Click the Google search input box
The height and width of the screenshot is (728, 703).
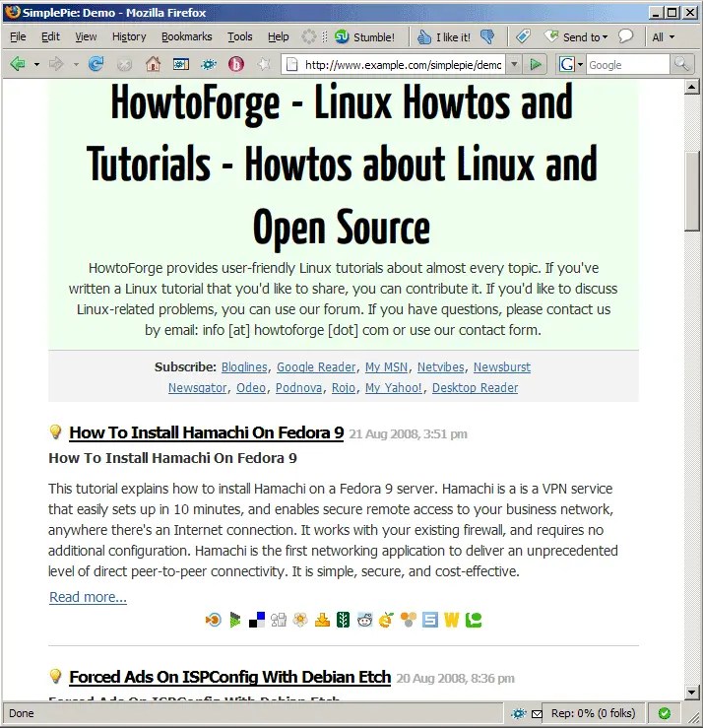coord(628,65)
